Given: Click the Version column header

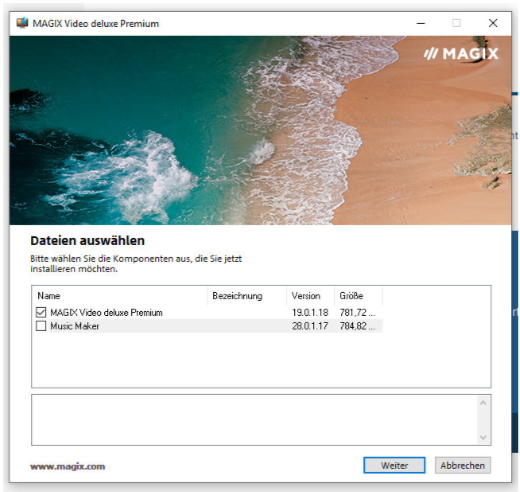Looking at the screenshot, I should 311,296.
